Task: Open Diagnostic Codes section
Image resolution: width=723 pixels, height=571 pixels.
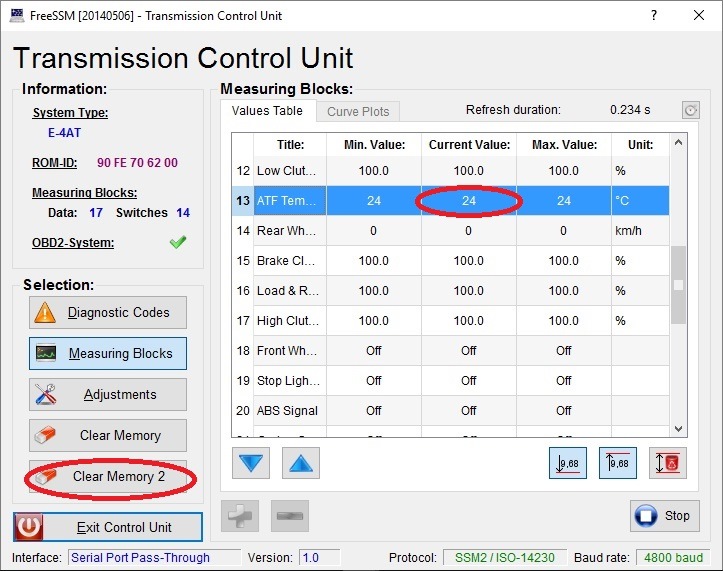Action: tap(108, 312)
